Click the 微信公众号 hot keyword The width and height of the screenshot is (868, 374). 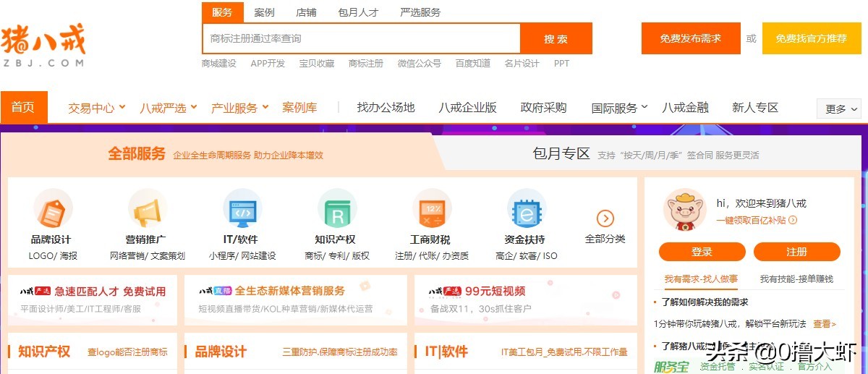(x=420, y=64)
